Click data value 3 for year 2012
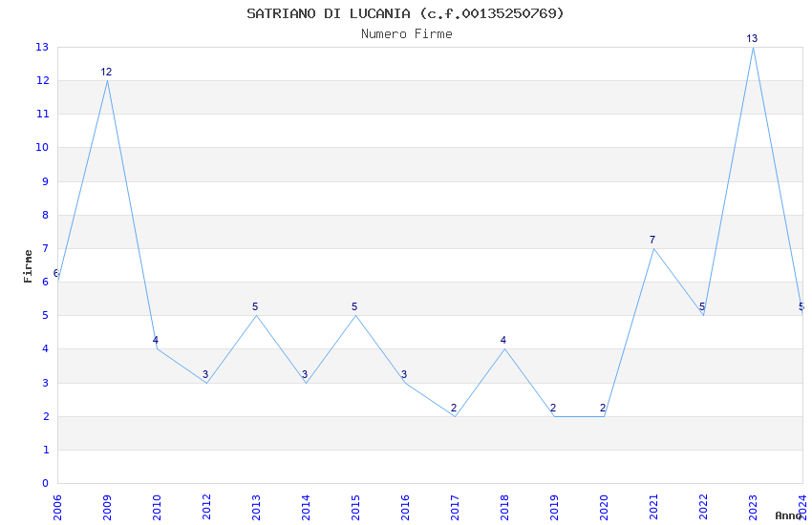The width and height of the screenshot is (812, 525). [205, 374]
